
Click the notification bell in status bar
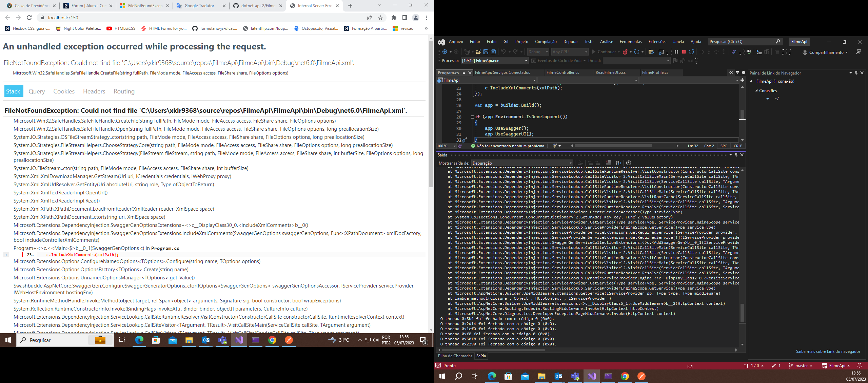[x=859, y=366]
